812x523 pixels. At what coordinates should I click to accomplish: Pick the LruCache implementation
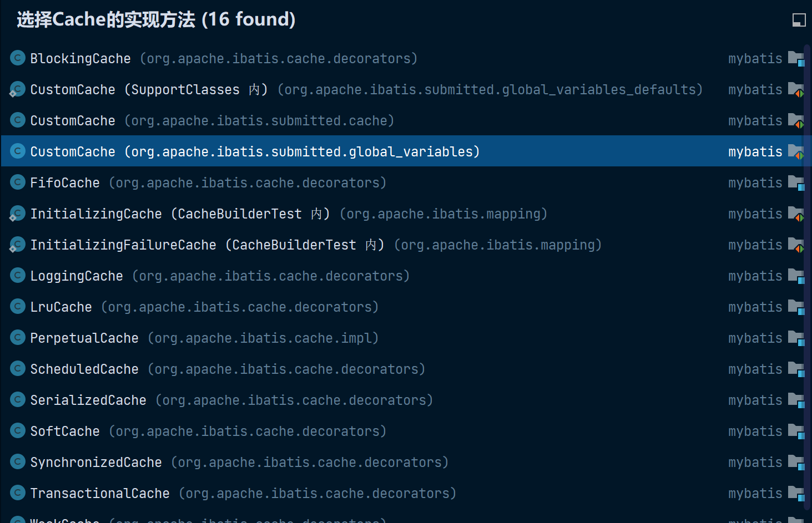point(61,307)
